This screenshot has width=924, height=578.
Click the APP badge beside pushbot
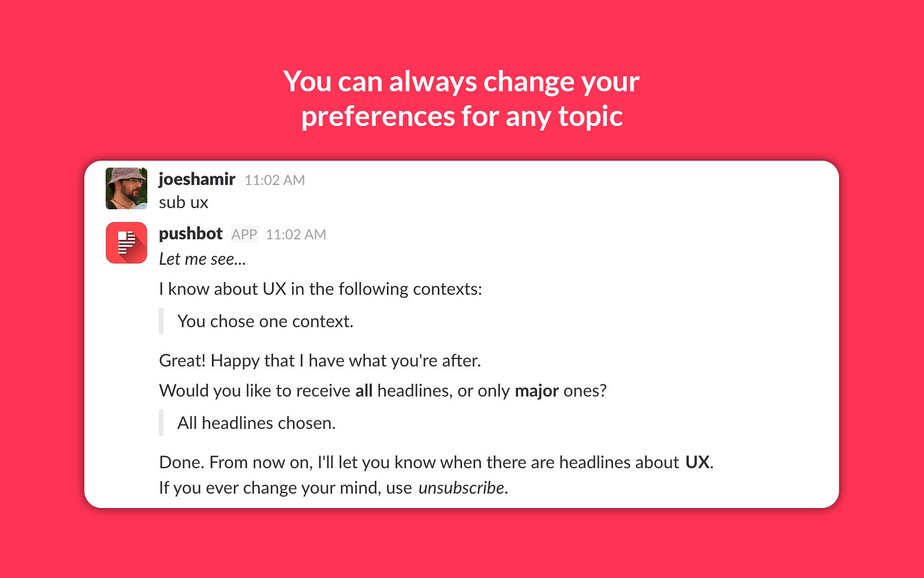click(x=244, y=234)
